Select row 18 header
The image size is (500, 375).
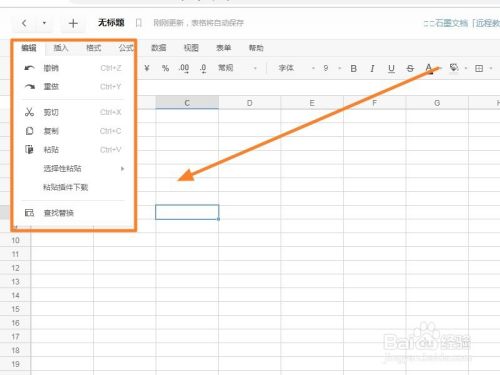click(15, 350)
